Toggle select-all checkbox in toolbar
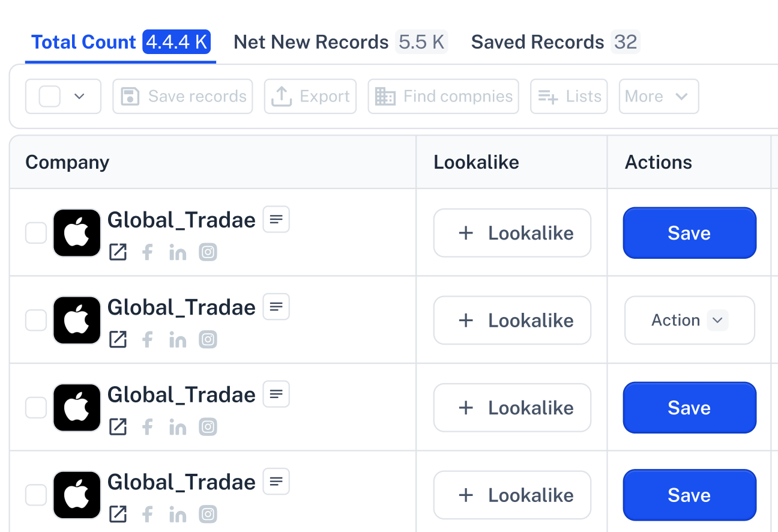The height and width of the screenshot is (532, 778). coord(50,96)
